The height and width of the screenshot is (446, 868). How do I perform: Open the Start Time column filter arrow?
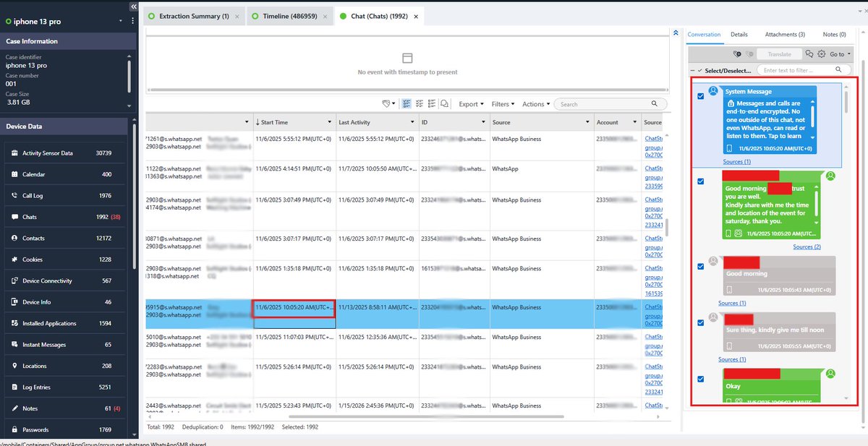330,122
